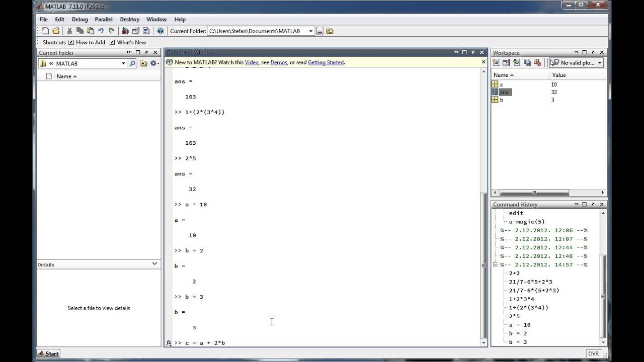This screenshot has width=644, height=362.
Task: Create a new script with the New file icon
Action: pyautogui.click(x=45, y=31)
